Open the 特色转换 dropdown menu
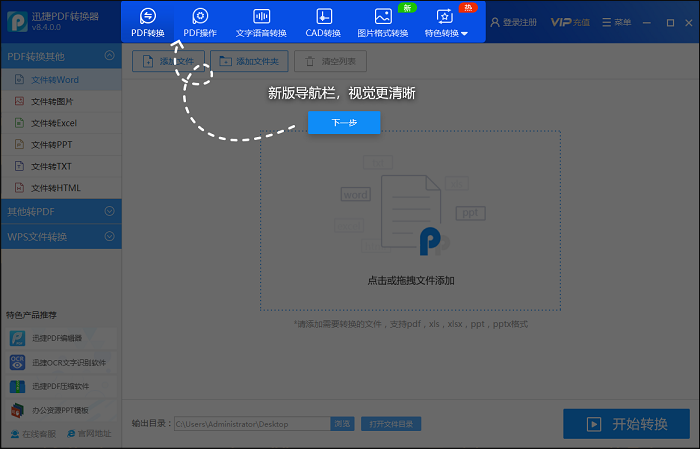The height and width of the screenshot is (449, 700). point(445,33)
